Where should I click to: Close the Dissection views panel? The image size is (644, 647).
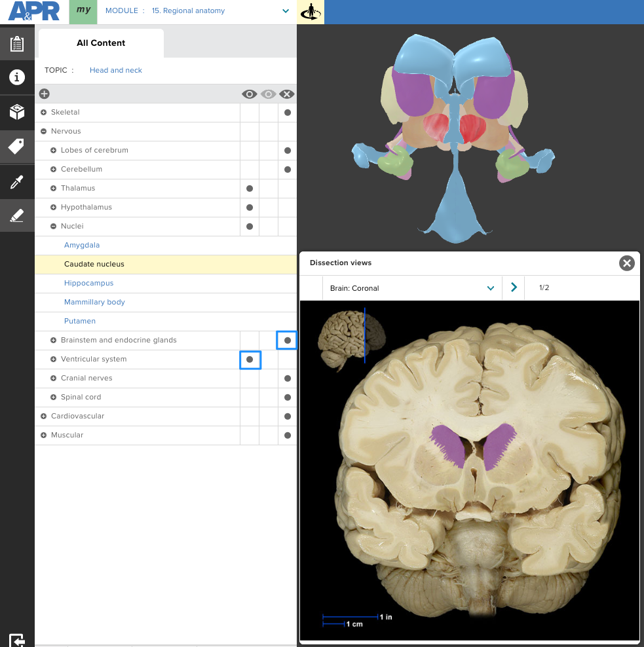627,263
